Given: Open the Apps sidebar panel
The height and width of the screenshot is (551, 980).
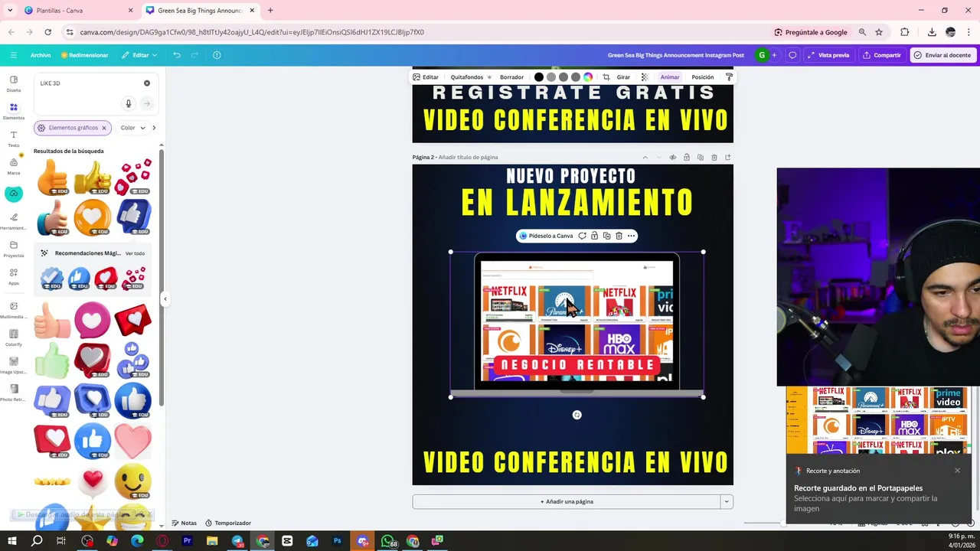Looking at the screenshot, I should [x=14, y=276].
